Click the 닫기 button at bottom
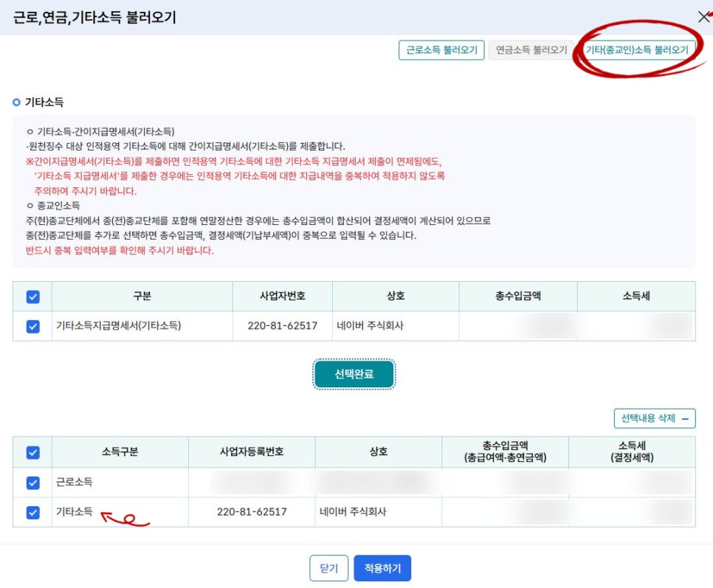The width and height of the screenshot is (713, 588). (x=328, y=568)
